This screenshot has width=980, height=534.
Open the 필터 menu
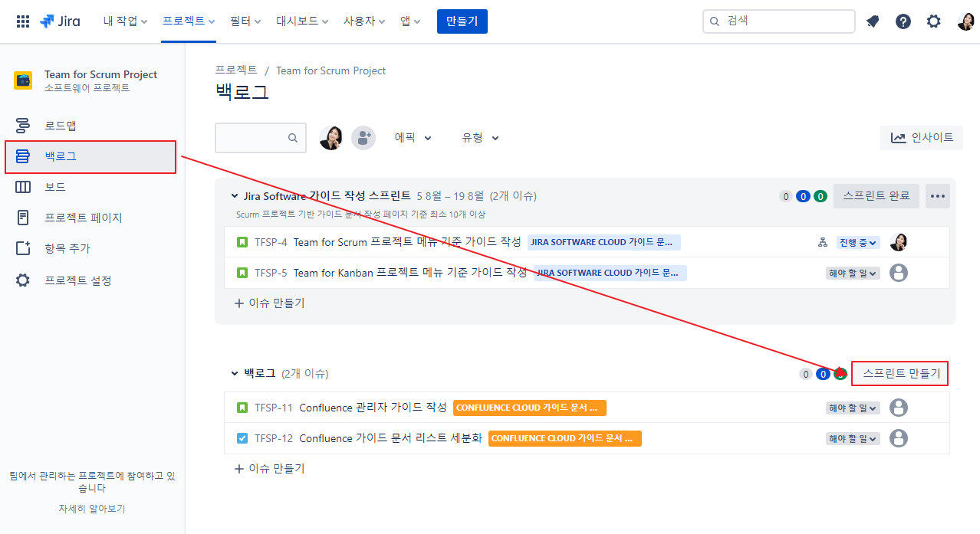click(x=245, y=21)
